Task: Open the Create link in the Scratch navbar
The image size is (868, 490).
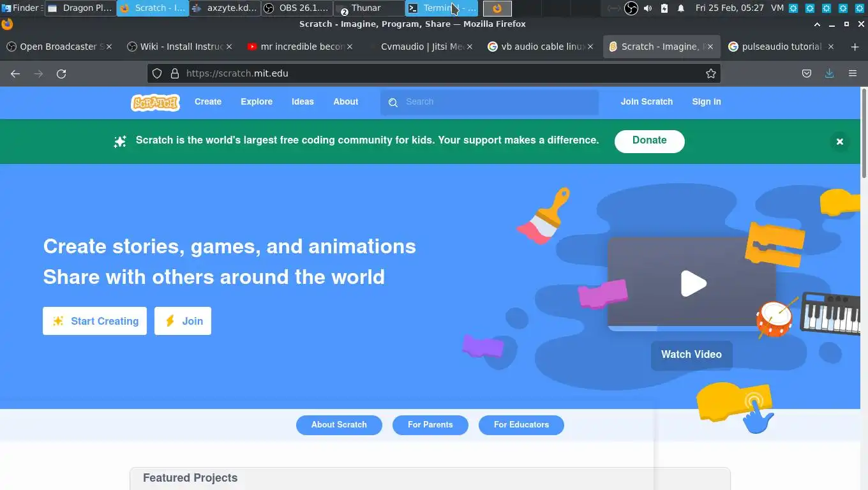Action: [x=208, y=102]
